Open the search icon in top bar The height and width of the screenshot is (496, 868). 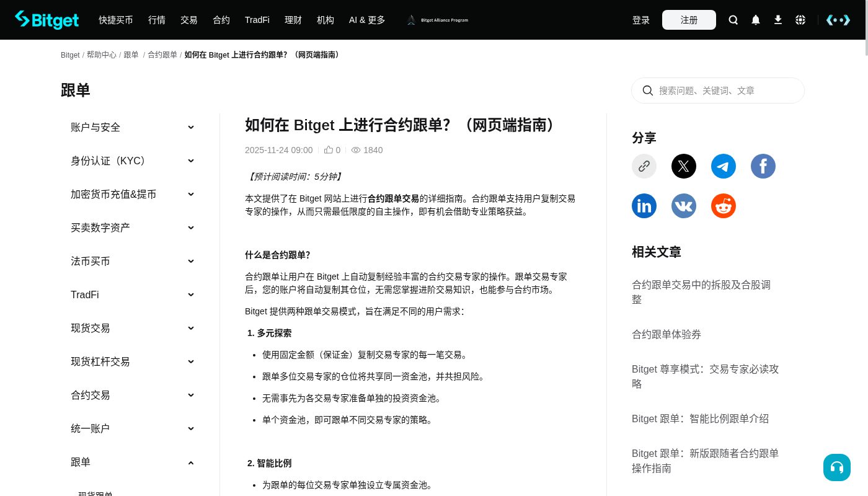coord(733,20)
